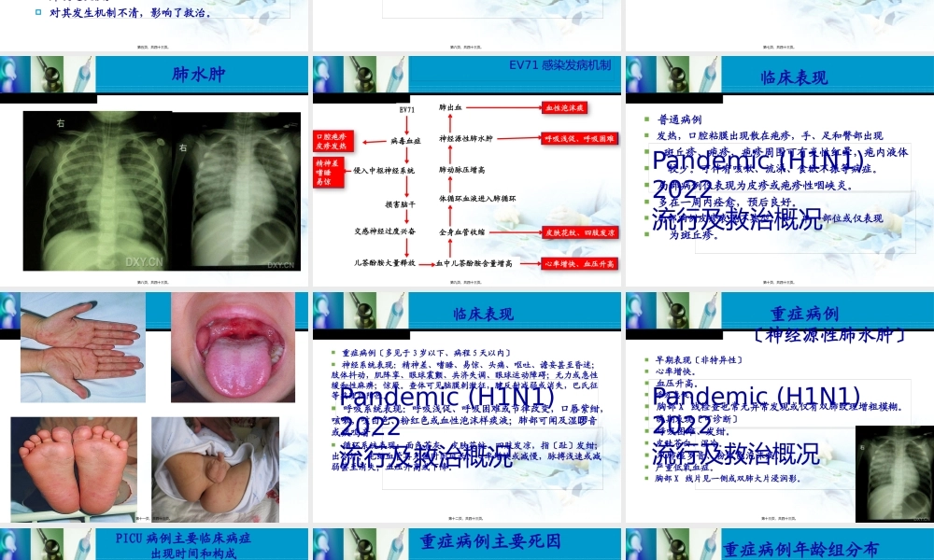
Task: Select the 重症病例 神经源性肺水肿 slide
Action: (x=780, y=407)
